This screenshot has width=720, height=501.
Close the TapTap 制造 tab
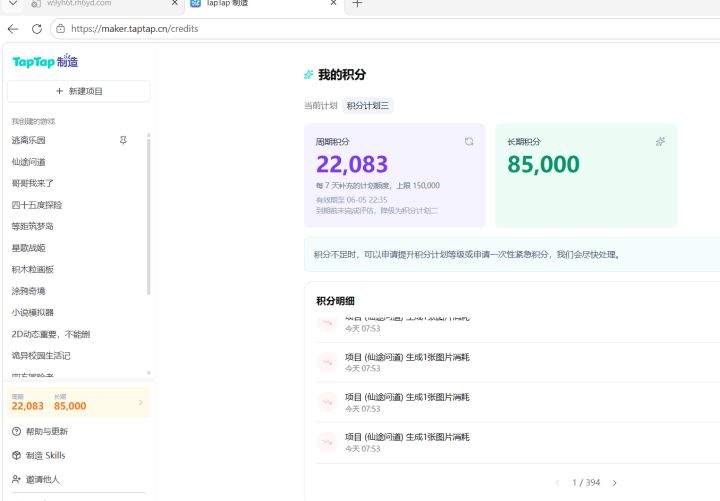coord(333,3)
